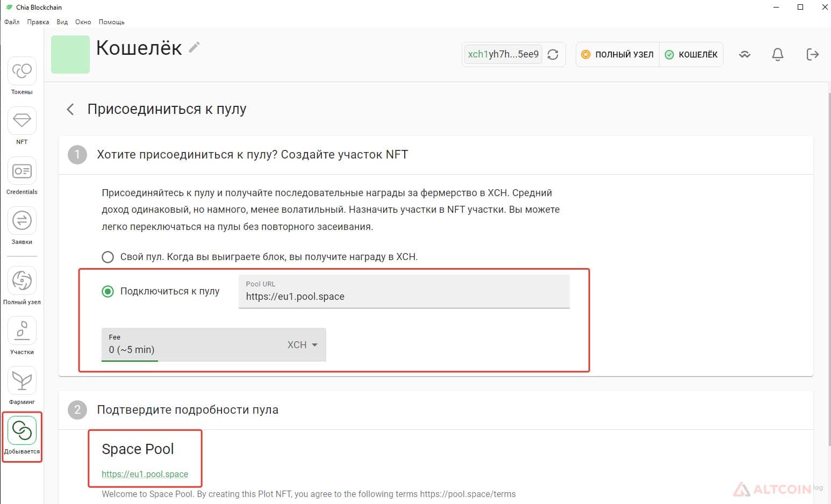Copy the xch1yh7h...5ee9 address
This screenshot has height=504, width=831.
click(x=503, y=54)
